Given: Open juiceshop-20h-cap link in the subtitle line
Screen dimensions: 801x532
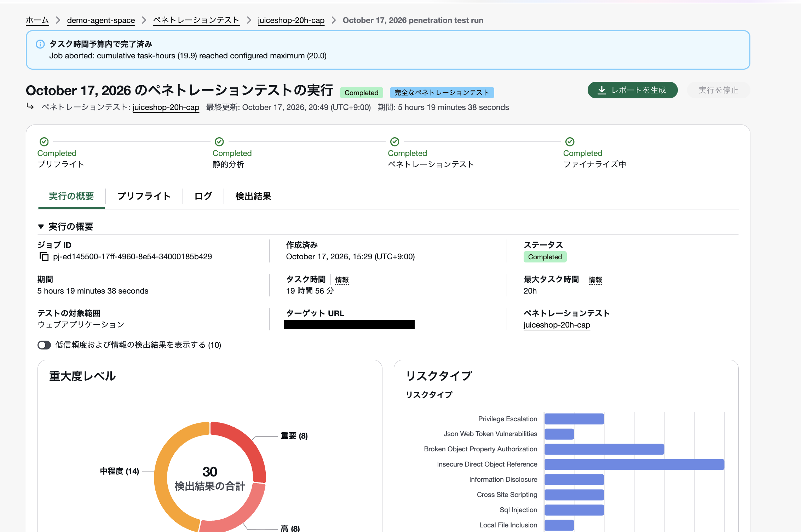Looking at the screenshot, I should point(166,107).
